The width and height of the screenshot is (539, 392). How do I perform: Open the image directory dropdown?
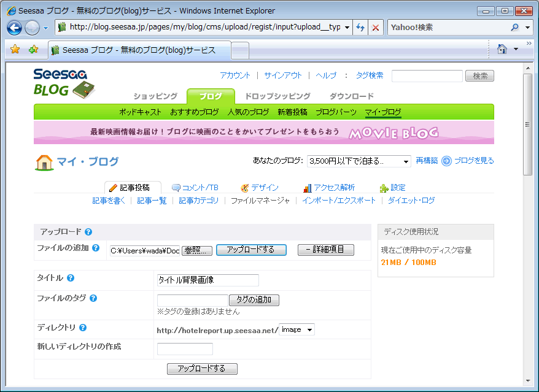[x=309, y=330]
